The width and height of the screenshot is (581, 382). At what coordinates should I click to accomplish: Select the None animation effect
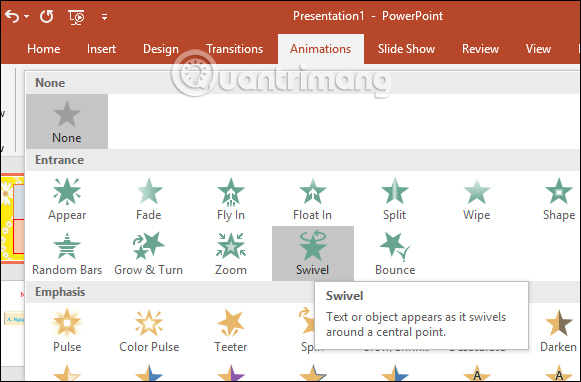(x=67, y=122)
